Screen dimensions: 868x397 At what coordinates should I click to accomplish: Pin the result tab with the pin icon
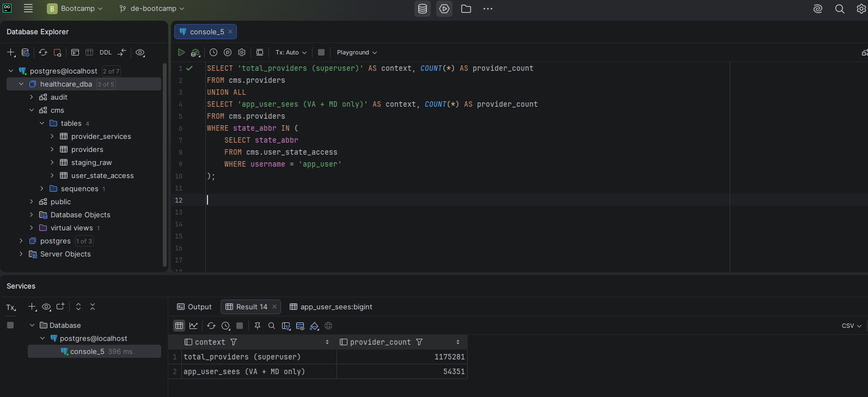pyautogui.click(x=258, y=326)
